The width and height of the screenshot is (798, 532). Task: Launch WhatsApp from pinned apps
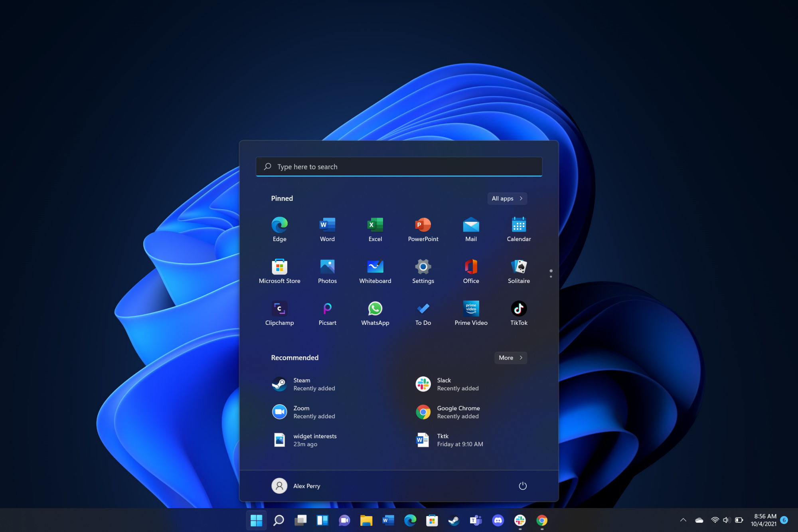click(x=375, y=313)
